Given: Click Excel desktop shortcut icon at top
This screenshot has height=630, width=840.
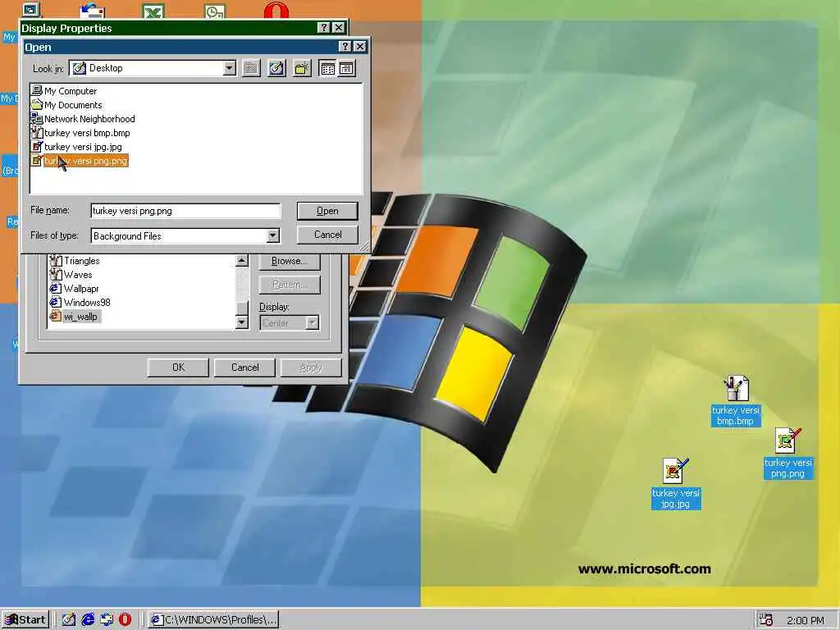Looking at the screenshot, I should [x=153, y=10].
